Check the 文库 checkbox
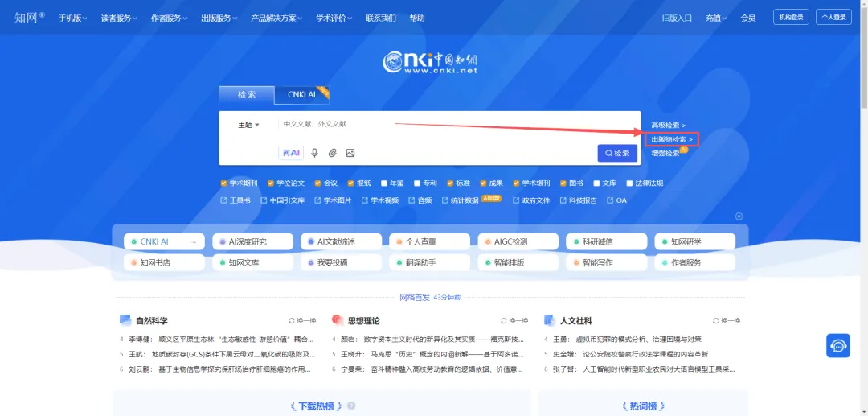 click(x=596, y=183)
